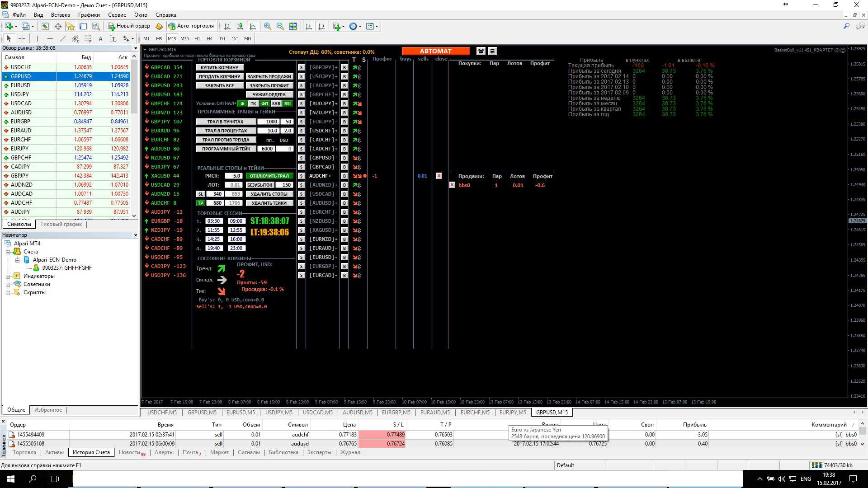
Task: Switch chart to candlesticks view
Action: [240, 26]
